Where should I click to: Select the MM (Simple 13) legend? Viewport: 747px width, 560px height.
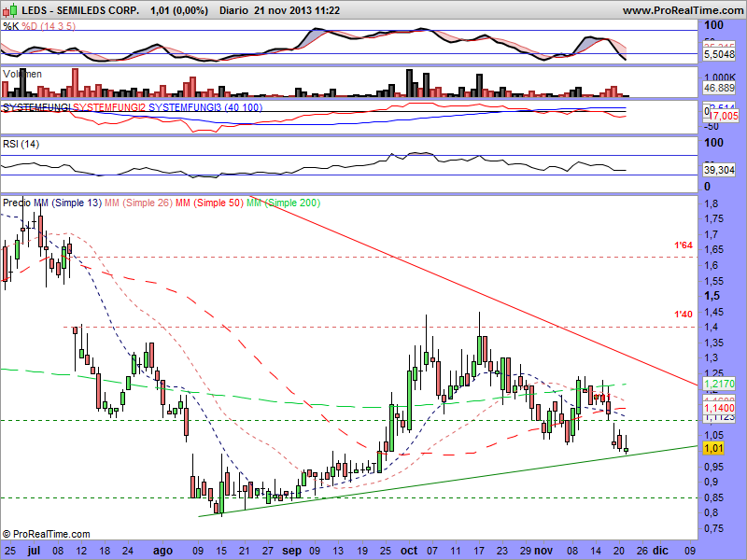(67, 203)
